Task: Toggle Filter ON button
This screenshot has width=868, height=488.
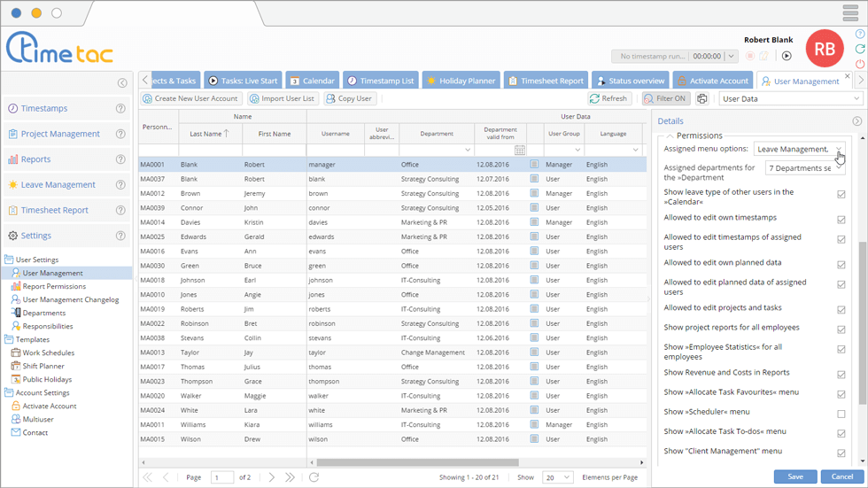Action: point(664,98)
